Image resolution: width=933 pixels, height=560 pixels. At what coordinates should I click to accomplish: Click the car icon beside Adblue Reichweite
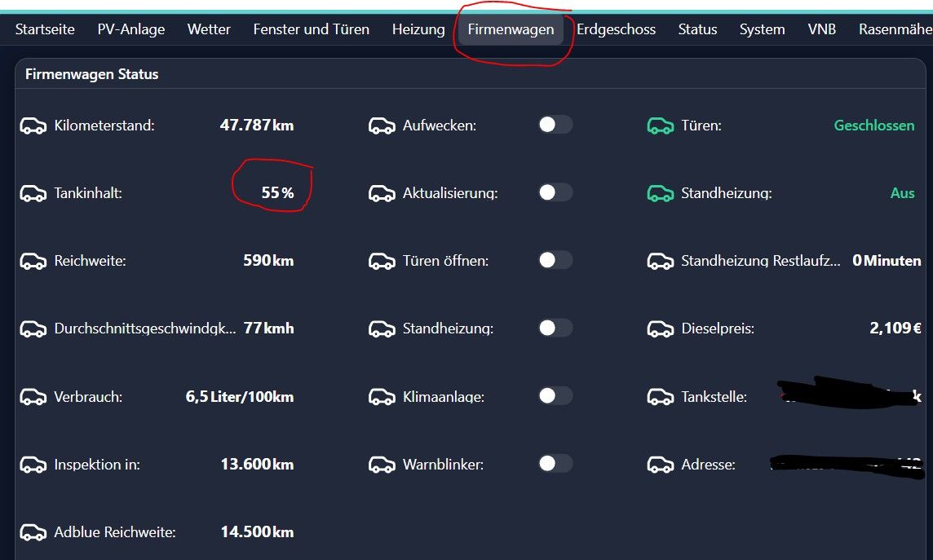(33, 532)
